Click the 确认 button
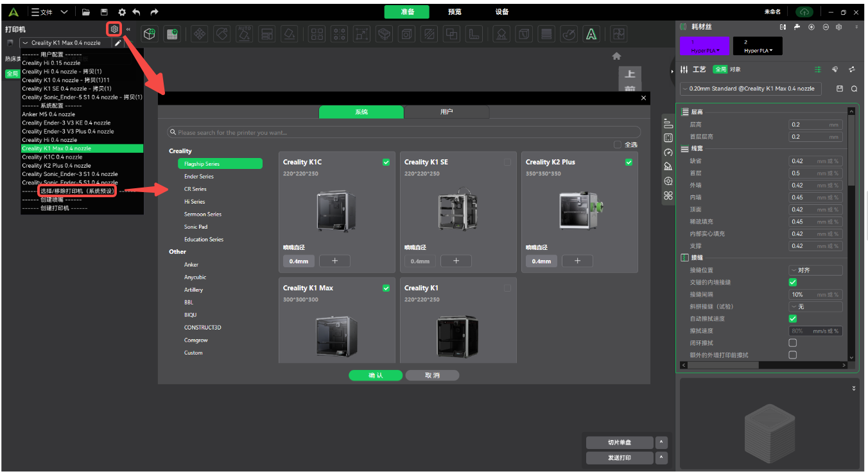 pyautogui.click(x=376, y=376)
